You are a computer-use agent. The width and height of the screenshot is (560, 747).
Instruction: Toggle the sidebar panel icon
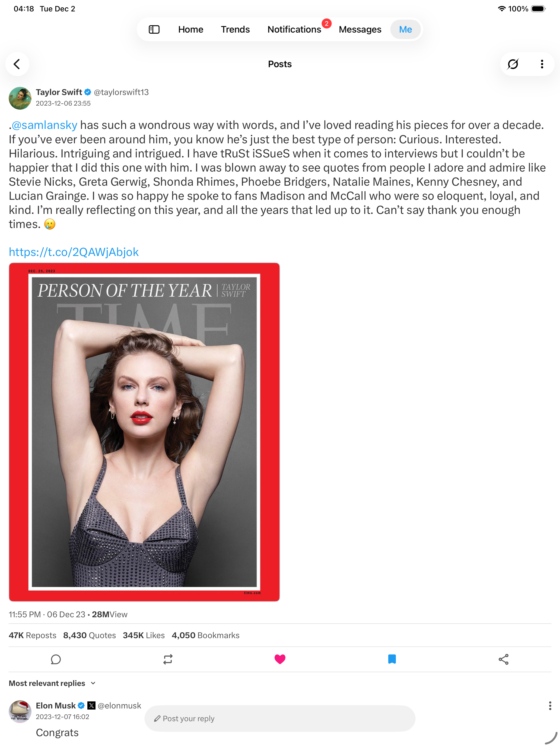point(154,29)
